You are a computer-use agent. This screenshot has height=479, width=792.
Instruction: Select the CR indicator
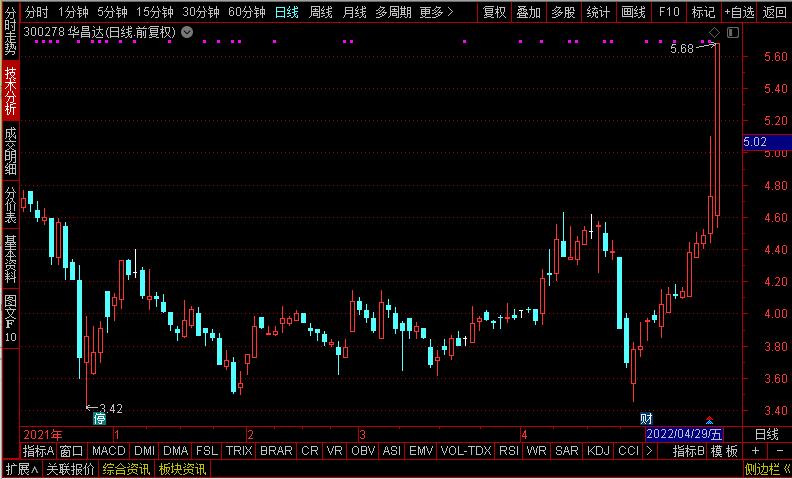click(310, 451)
